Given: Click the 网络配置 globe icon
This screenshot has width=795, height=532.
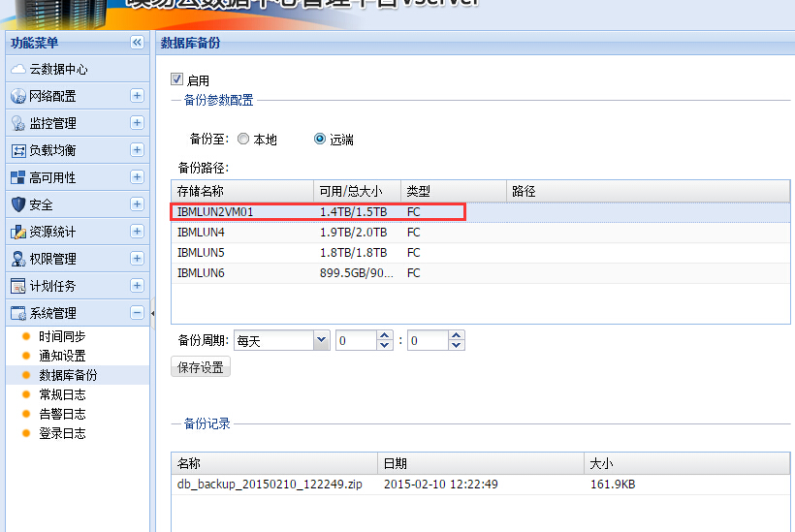Looking at the screenshot, I should [x=17, y=96].
